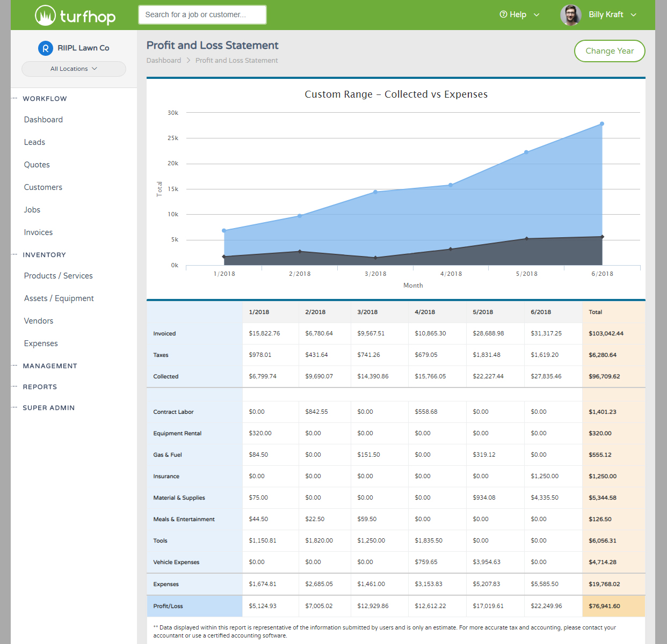Open Assets / Equipment in sidebar

[59, 298]
